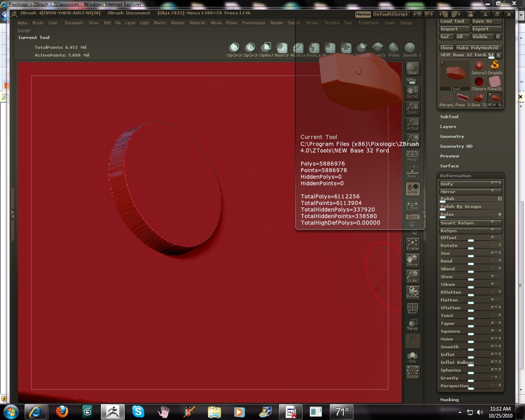This screenshot has width=525, height=420.
Task: Click the DefaultZScript button
Action: (390, 14)
